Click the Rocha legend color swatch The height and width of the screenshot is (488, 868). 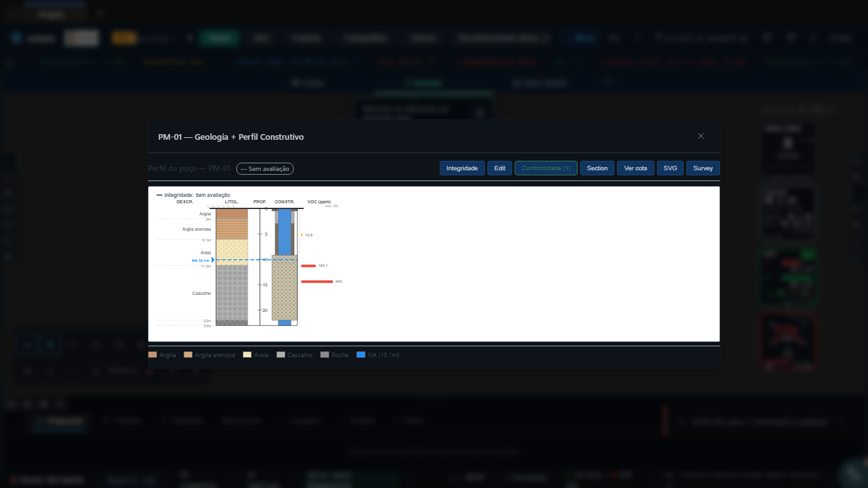pyautogui.click(x=325, y=355)
